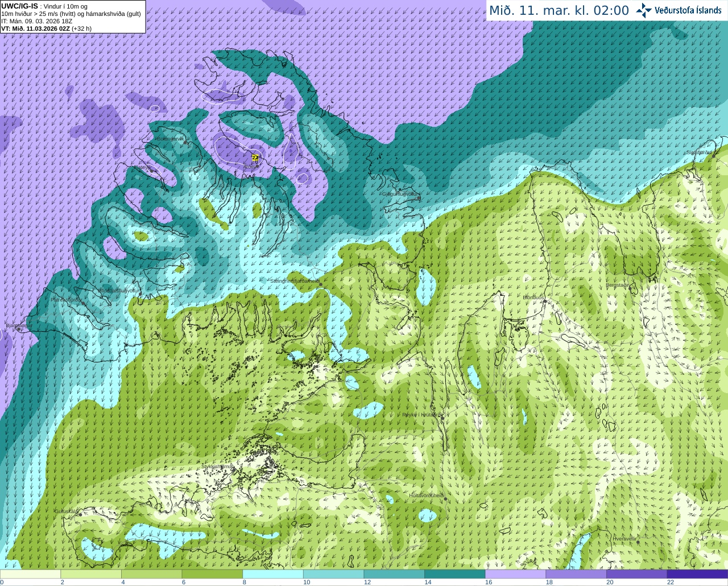Click the legend value 10
Viewport: 728px width, 586px height.
point(307,582)
